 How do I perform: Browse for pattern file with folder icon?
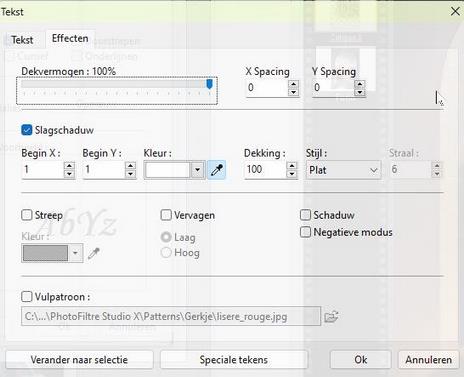coord(331,316)
